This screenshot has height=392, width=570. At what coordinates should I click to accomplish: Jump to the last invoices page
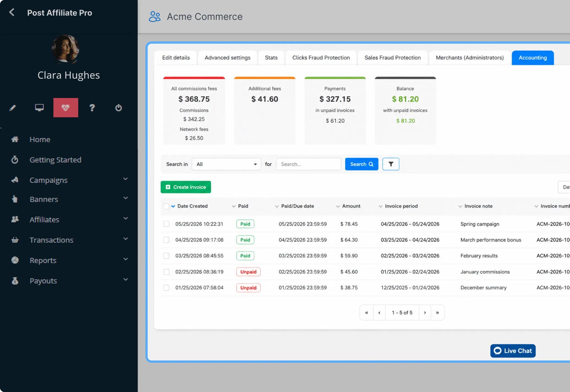(438, 312)
